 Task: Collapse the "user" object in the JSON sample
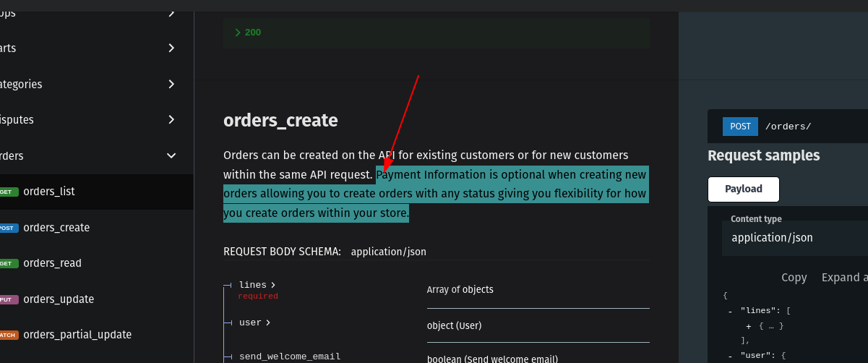click(731, 355)
